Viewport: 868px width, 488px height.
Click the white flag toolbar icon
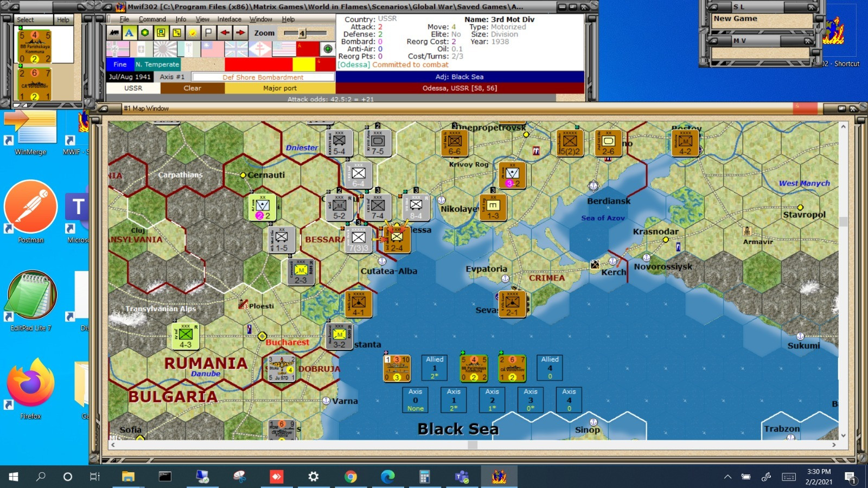pyautogui.click(x=208, y=33)
